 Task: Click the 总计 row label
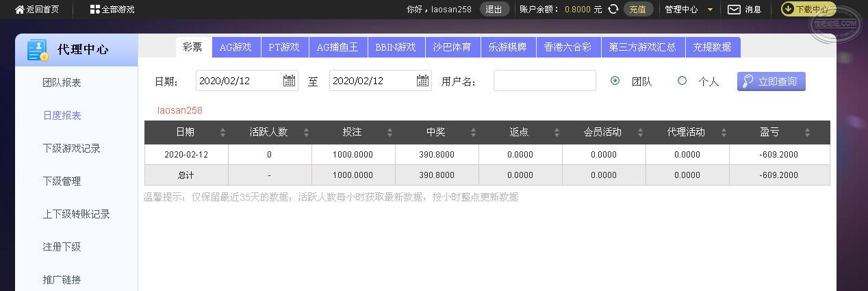pyautogui.click(x=186, y=175)
